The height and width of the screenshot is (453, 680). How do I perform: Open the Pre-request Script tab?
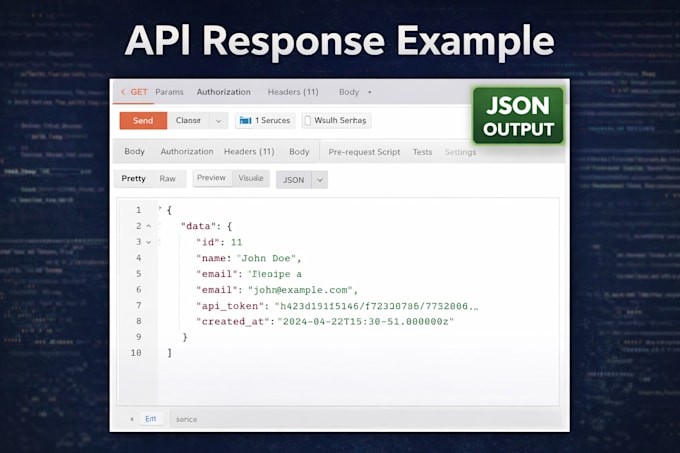(x=364, y=152)
